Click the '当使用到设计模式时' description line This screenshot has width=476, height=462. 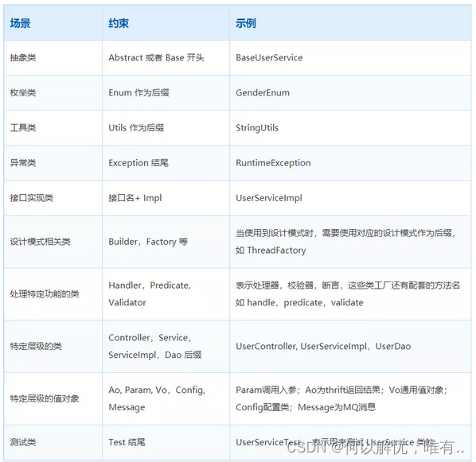tap(345, 233)
